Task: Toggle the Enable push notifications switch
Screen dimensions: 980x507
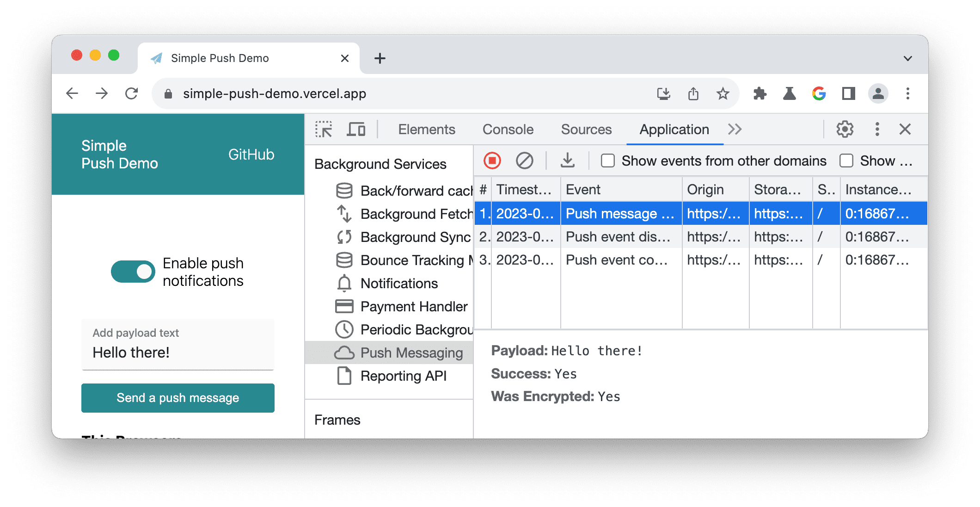Action: pos(128,271)
